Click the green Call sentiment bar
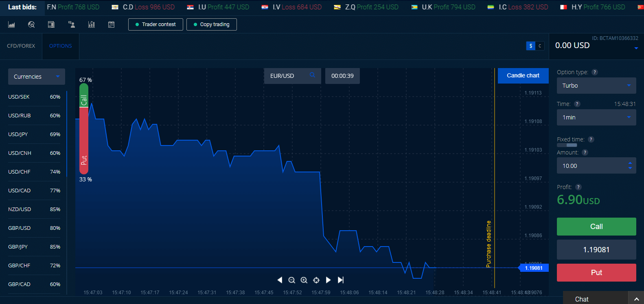Viewport: 644px width, 304px height. pyautogui.click(x=84, y=95)
